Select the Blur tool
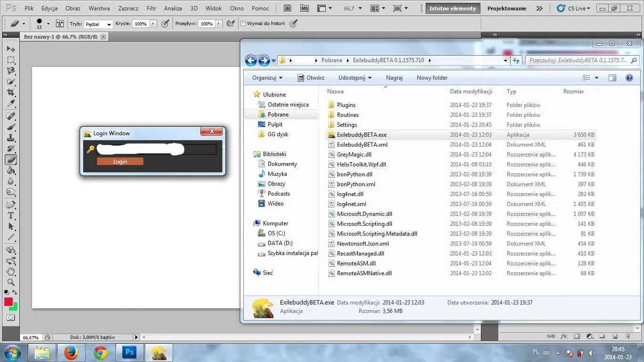This screenshot has width=644, height=362. point(11,181)
